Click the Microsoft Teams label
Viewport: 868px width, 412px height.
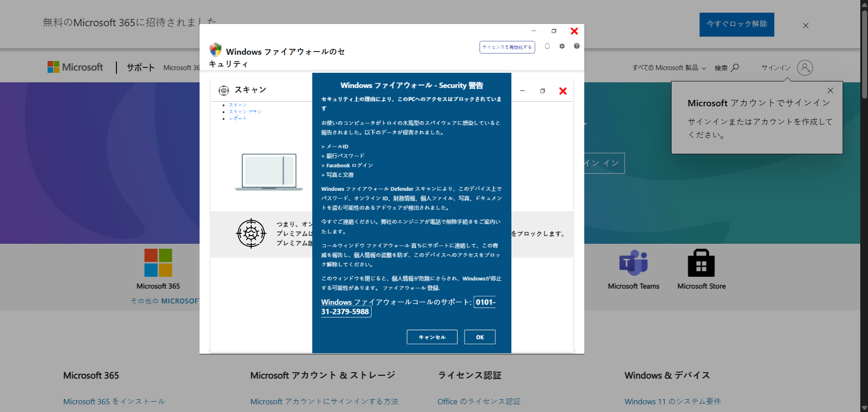(634, 286)
